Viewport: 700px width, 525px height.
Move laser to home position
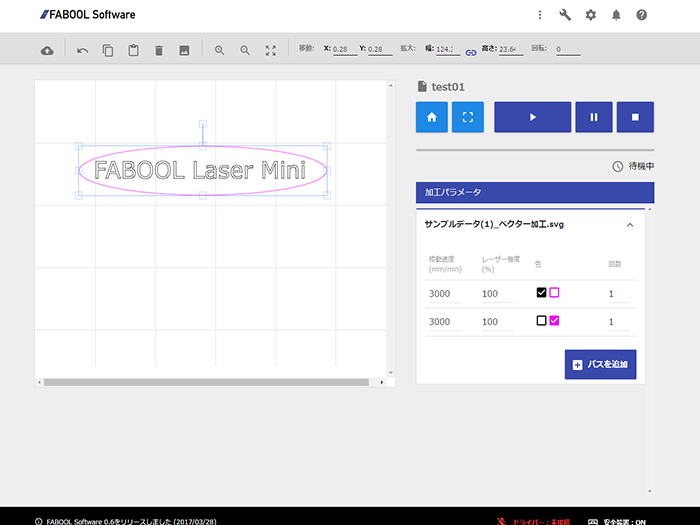tap(432, 117)
